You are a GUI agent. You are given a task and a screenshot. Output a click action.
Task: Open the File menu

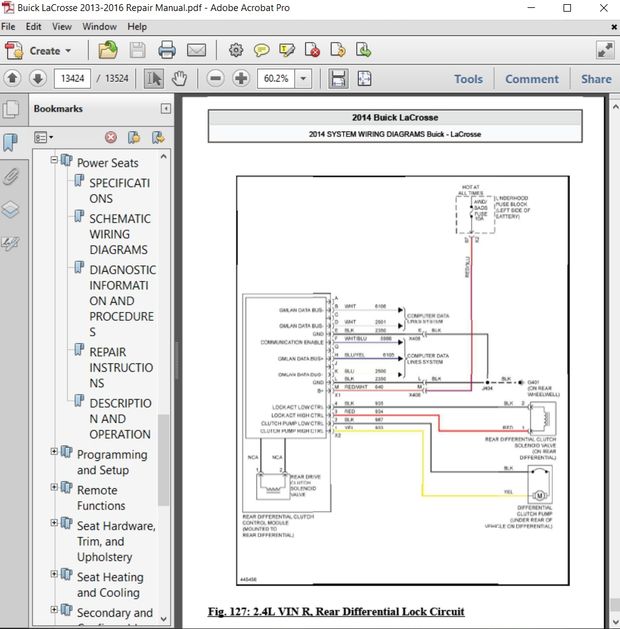tap(8, 27)
